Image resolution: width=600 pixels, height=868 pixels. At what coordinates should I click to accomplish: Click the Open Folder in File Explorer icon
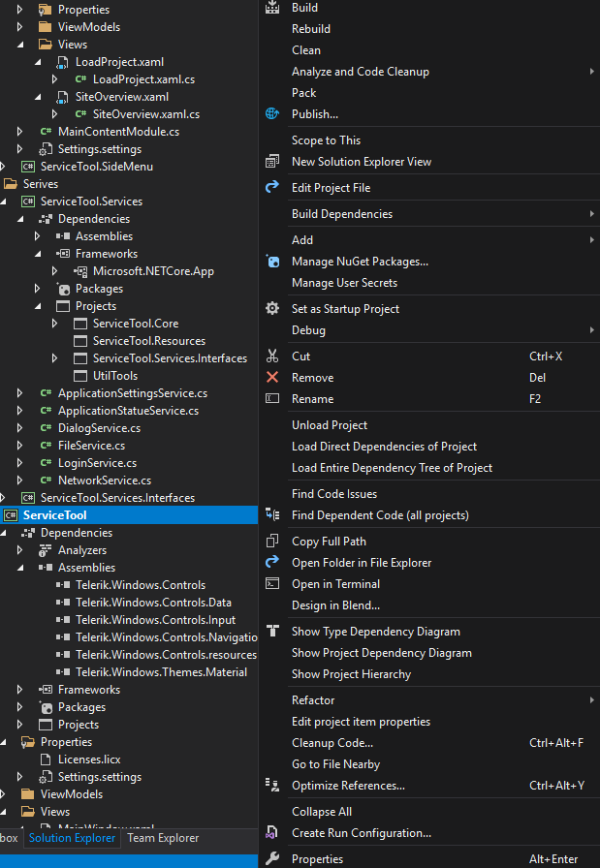[x=272, y=563]
